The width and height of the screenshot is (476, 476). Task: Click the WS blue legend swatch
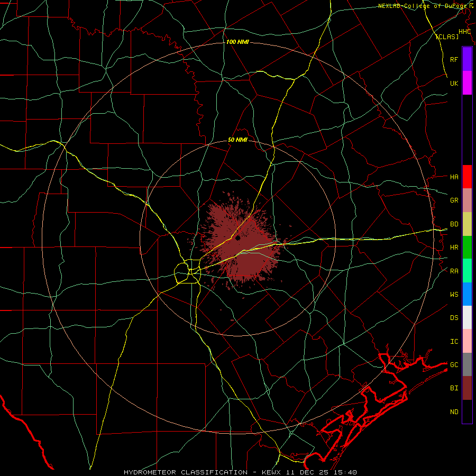(x=467, y=294)
